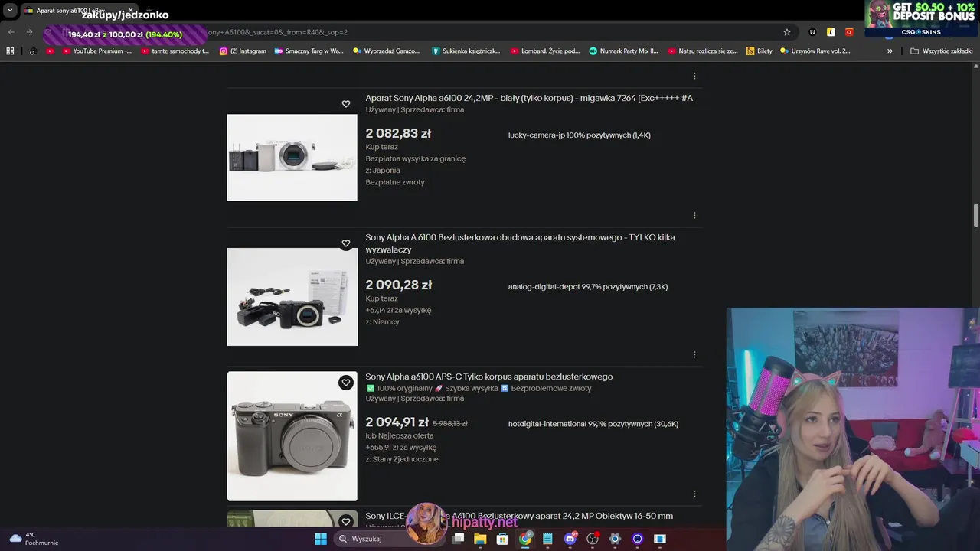
Task: Show more bookmarks via the chevron
Action: click(x=890, y=51)
